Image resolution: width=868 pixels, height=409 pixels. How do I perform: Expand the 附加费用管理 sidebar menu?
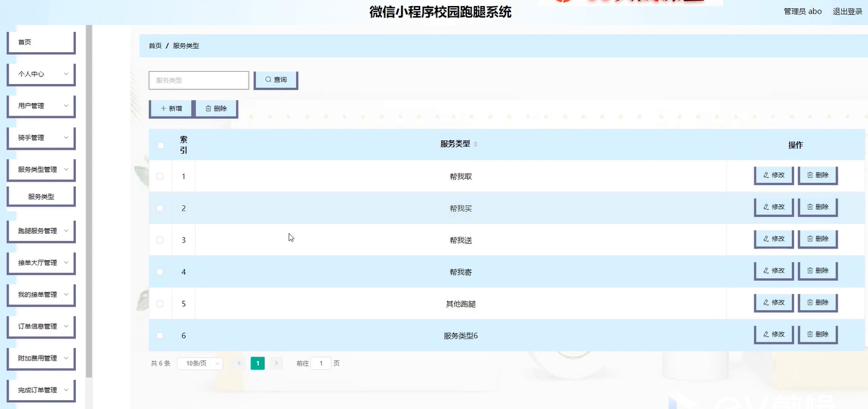[41, 358]
